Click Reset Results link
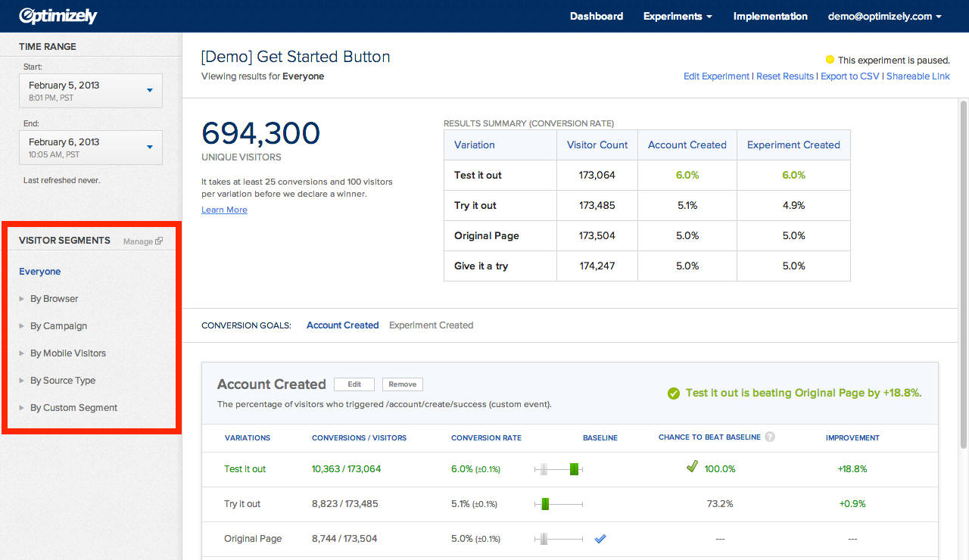This screenshot has width=969, height=560. (x=784, y=76)
